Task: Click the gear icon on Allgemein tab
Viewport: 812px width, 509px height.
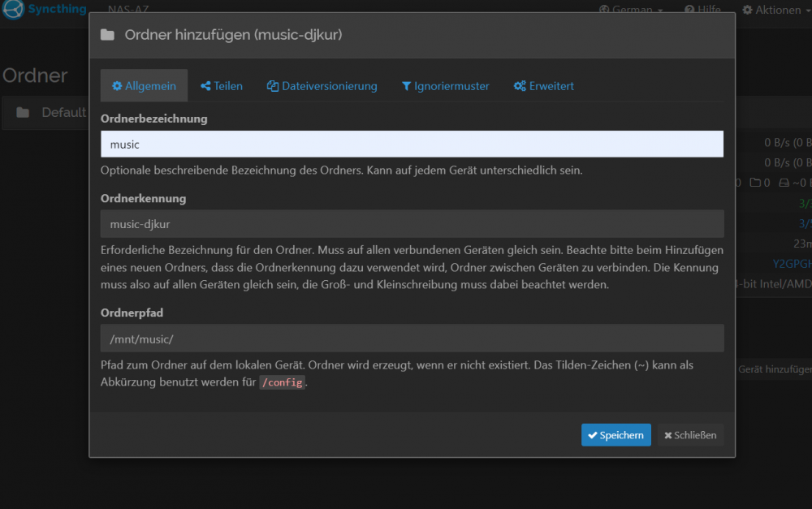Action: [117, 86]
